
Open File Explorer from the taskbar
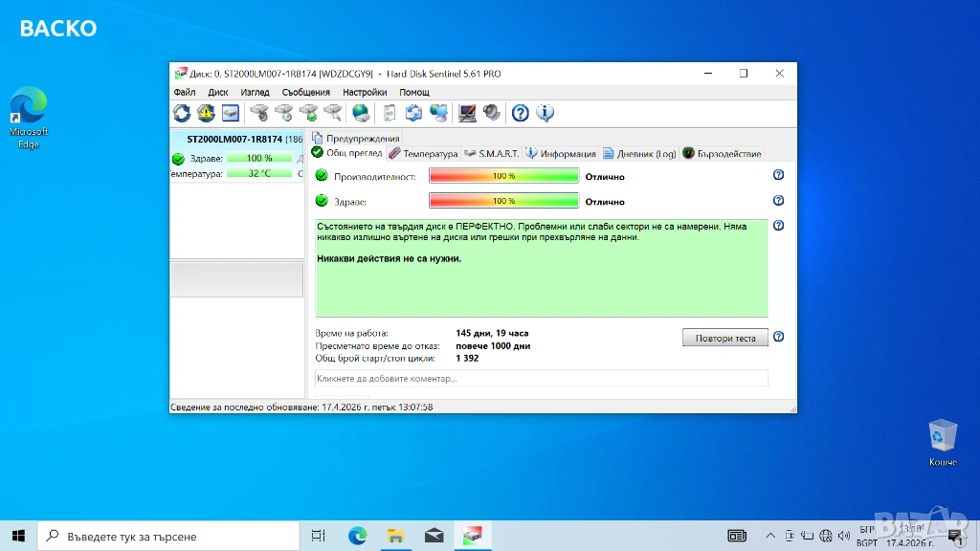(395, 536)
